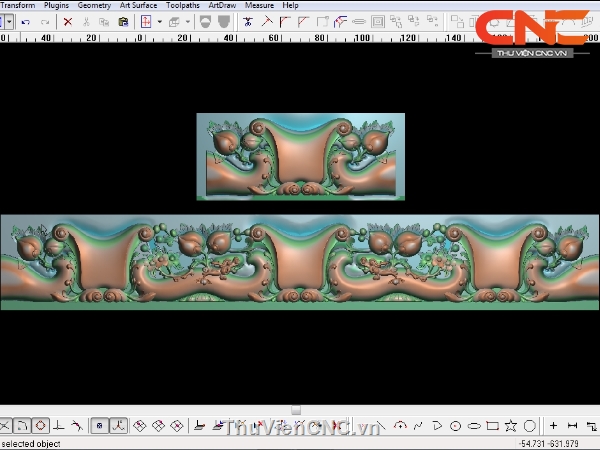Open the dropdown arrow beside the 3D box icon

click(187, 21)
